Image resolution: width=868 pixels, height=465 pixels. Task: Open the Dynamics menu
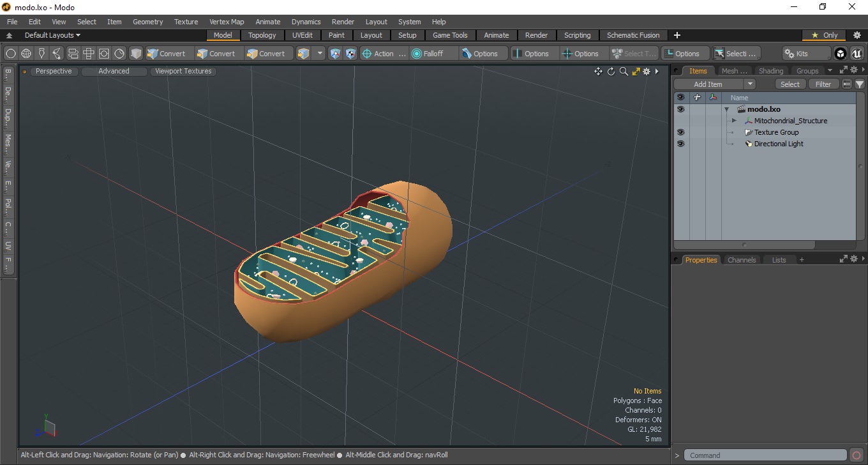(x=306, y=22)
